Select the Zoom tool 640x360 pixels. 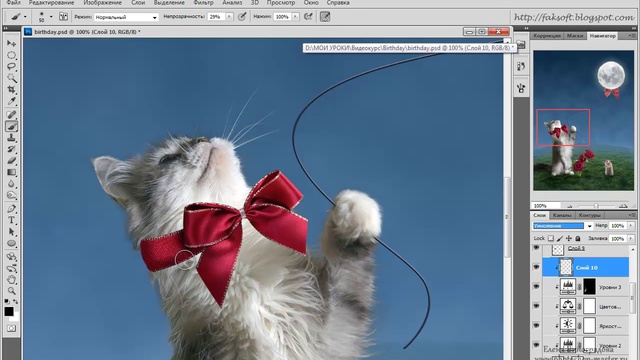[x=11, y=291]
